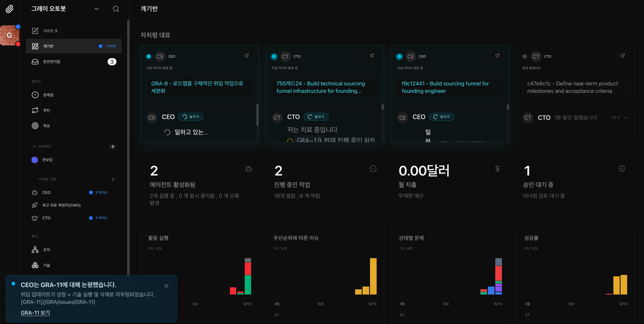
Task: Click the sidebar vertical scrollbar
Action: [128, 147]
